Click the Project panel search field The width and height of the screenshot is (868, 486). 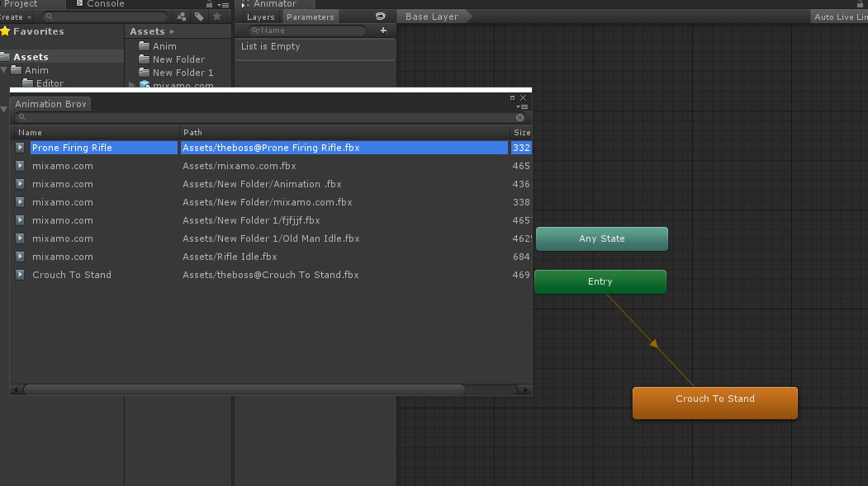(105, 17)
